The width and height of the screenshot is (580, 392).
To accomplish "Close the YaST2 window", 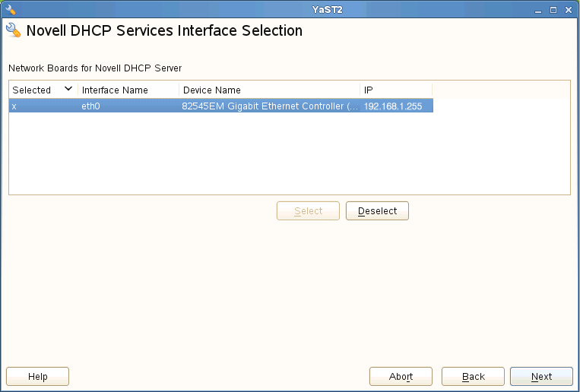I will click(x=568, y=10).
